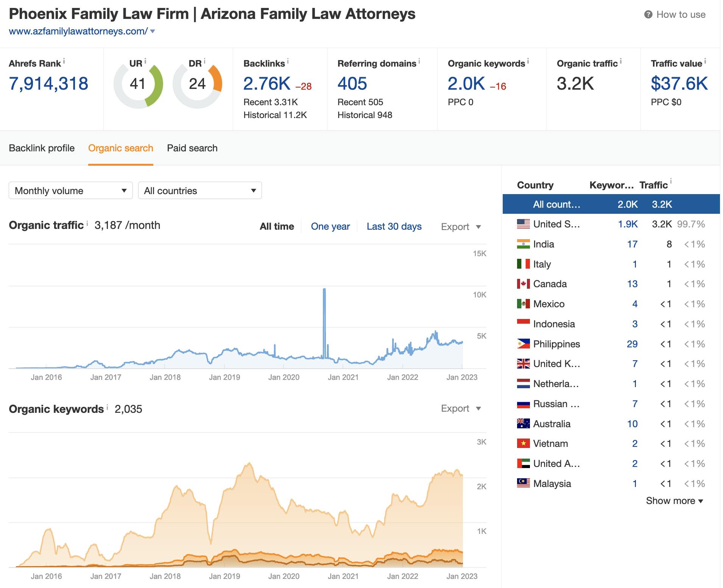Click the truncated Keywords column header
The width and height of the screenshot is (723, 588).
point(611,185)
